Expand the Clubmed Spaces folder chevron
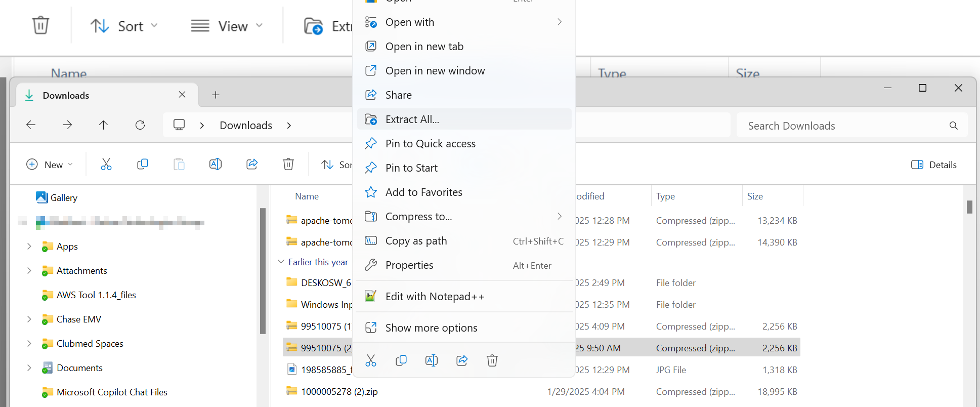Screen dimensions: 980x407 (x=29, y=343)
